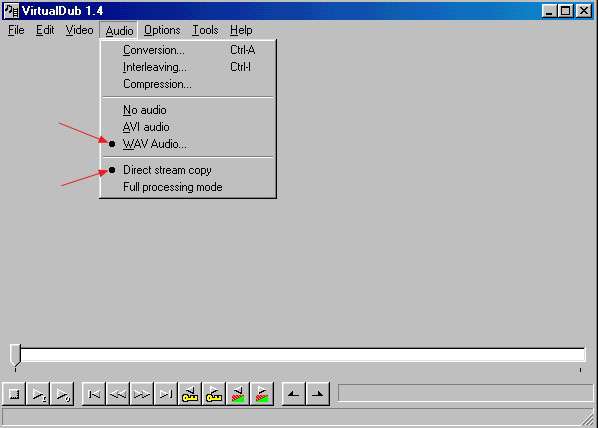Screen dimensions: 598x428
Task: Click the Stop playback button
Action: click(x=14, y=394)
